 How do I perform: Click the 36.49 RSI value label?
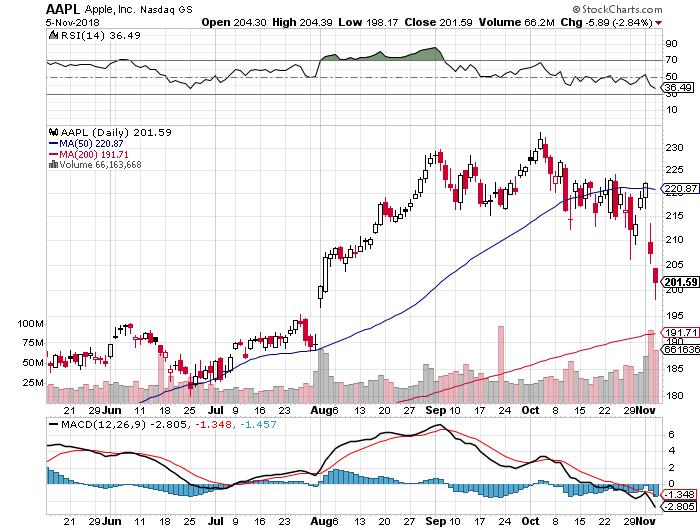point(679,88)
